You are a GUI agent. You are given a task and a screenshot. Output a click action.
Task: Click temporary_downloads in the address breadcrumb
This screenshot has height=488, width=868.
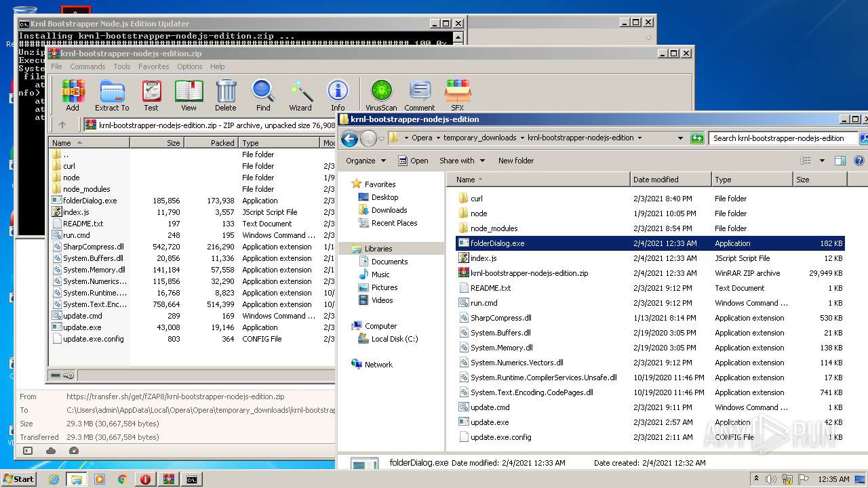(479, 138)
